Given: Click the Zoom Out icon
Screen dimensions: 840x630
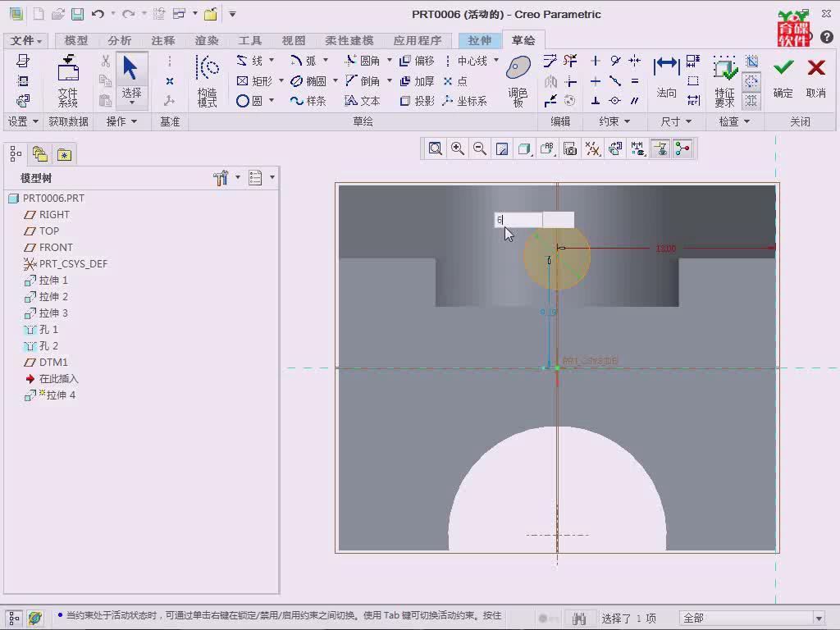Looking at the screenshot, I should pos(479,148).
